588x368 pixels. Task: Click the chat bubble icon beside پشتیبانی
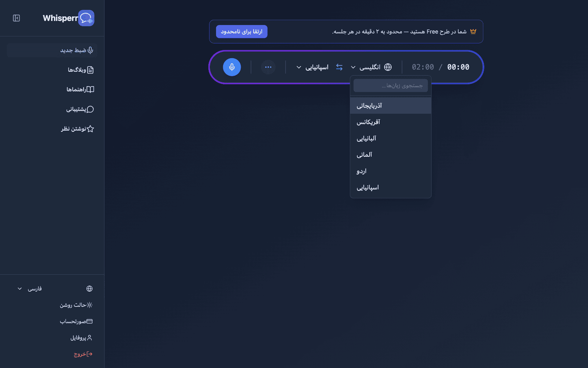[90, 109]
